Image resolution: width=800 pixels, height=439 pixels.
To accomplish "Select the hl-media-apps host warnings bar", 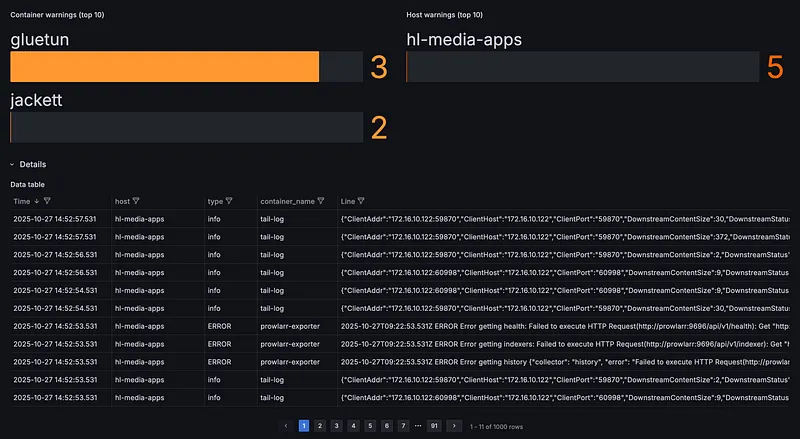I will (x=582, y=67).
